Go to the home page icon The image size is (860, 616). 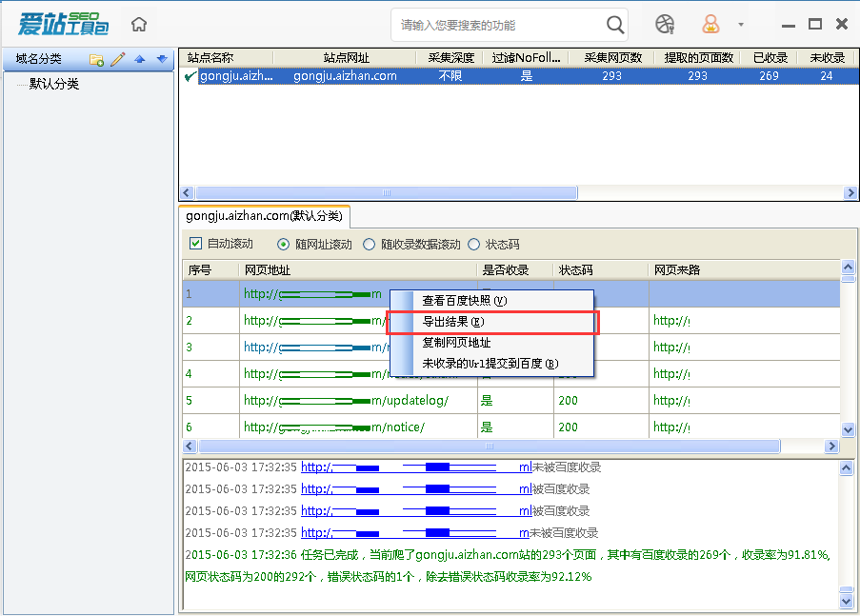[139, 25]
